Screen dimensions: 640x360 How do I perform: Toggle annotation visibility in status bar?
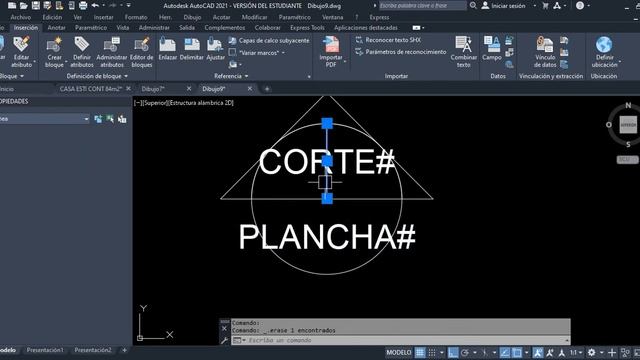(x=538, y=352)
